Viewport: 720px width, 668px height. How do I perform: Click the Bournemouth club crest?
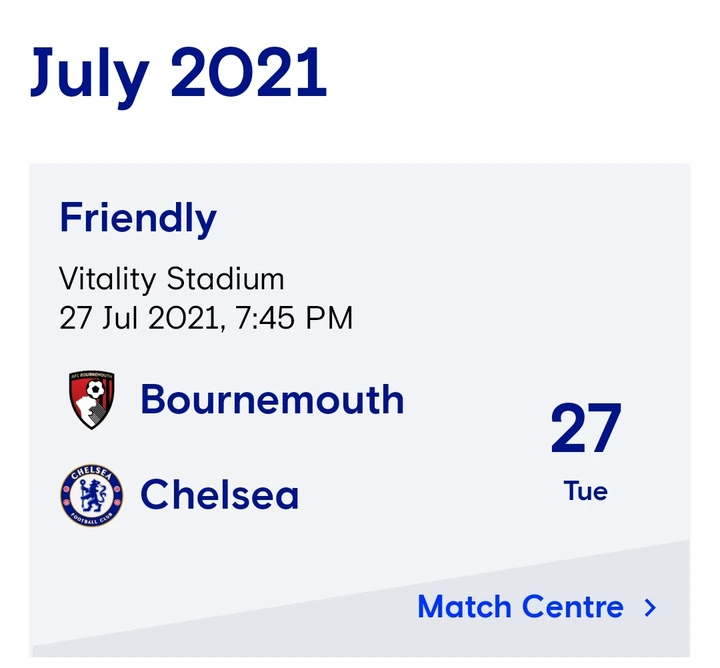pyautogui.click(x=91, y=400)
